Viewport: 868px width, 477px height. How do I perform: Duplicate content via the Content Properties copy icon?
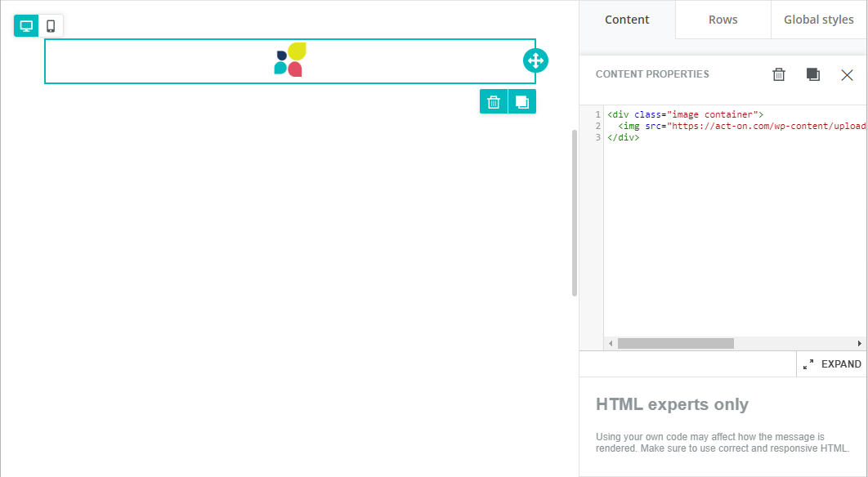(812, 74)
